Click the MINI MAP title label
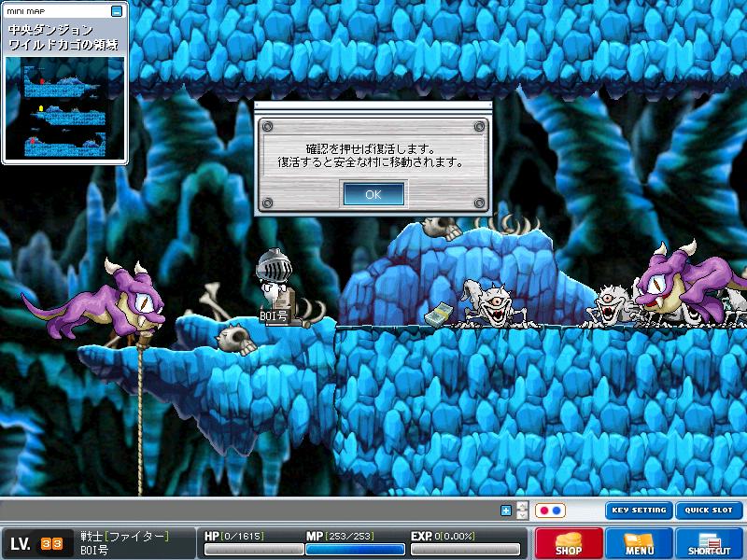747x560 pixels. (x=26, y=11)
